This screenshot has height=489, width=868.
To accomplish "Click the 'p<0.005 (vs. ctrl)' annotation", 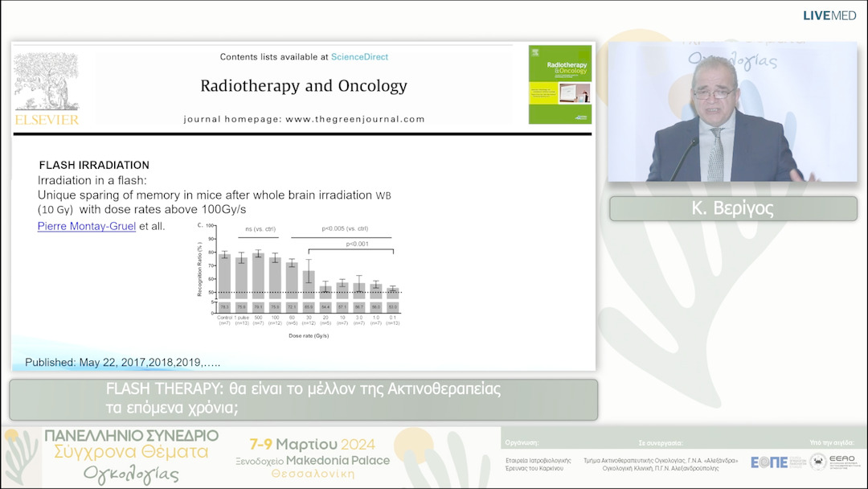I will pos(345,228).
